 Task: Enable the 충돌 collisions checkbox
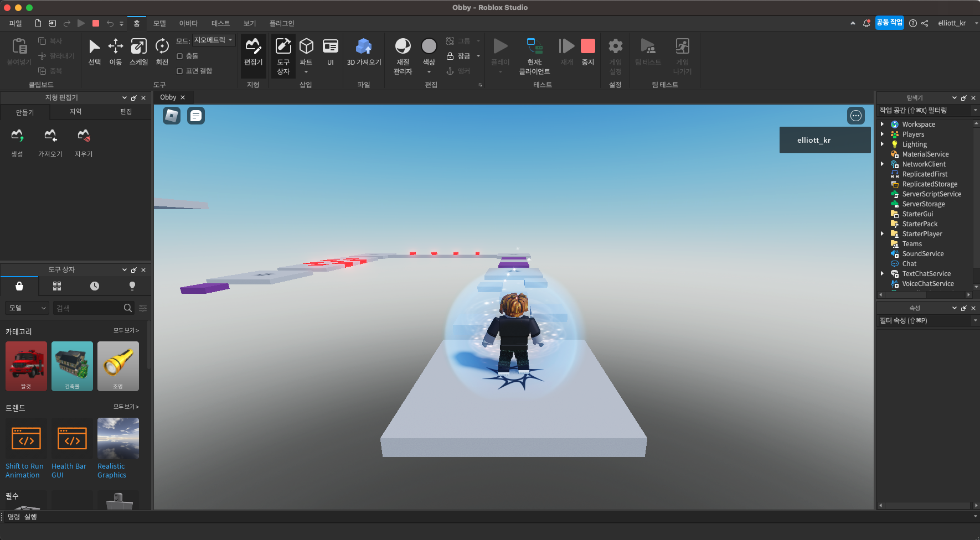click(x=179, y=56)
